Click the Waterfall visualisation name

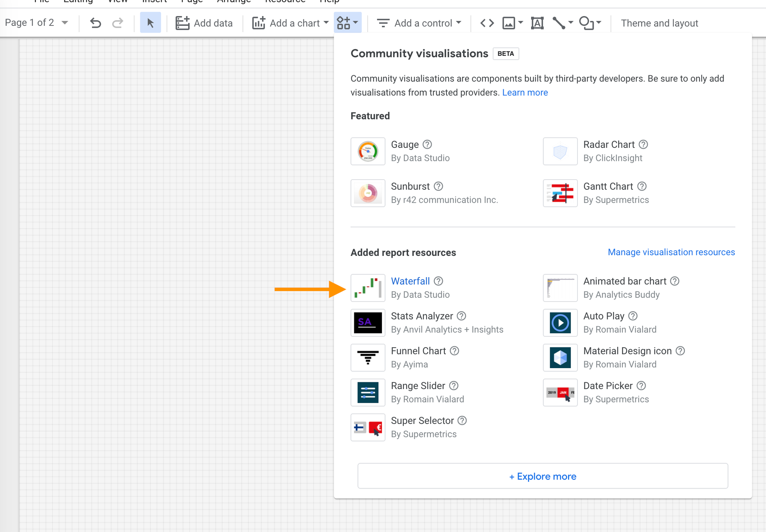point(410,281)
